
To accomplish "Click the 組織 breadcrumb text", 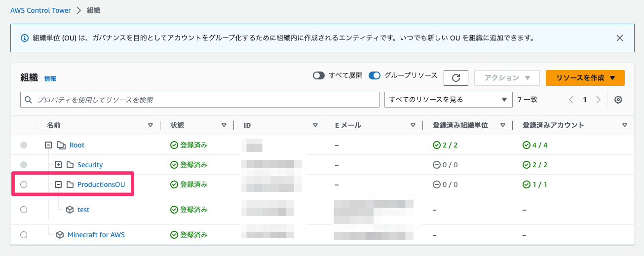I will [94, 10].
